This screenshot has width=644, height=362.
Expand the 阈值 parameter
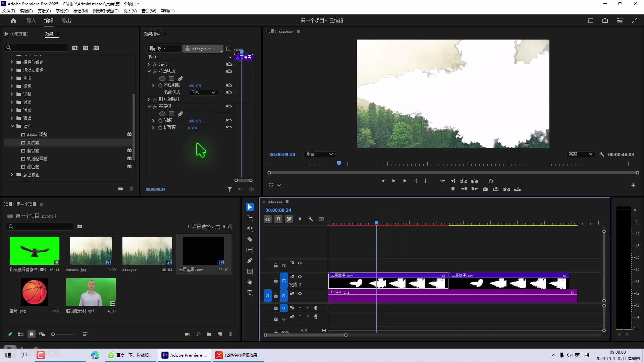coord(153,121)
